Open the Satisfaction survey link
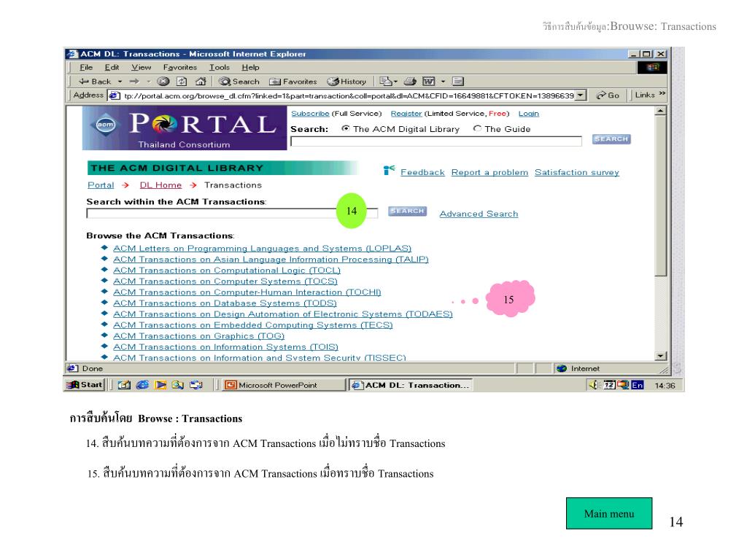747x560 pixels. point(577,172)
